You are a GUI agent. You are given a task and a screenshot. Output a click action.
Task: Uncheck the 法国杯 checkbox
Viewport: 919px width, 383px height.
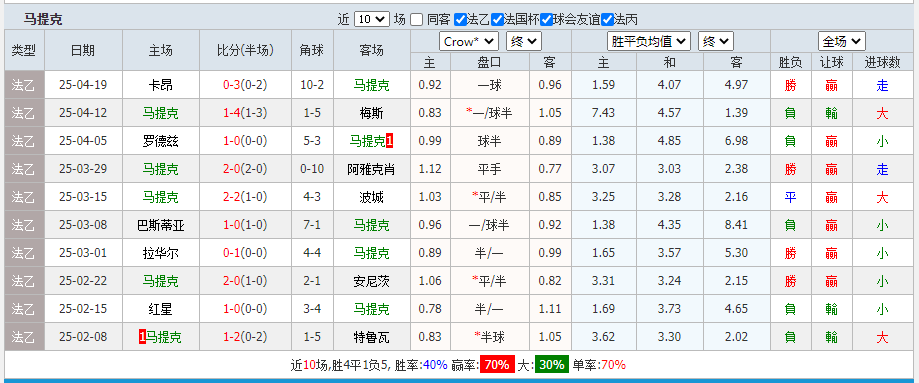coord(498,19)
